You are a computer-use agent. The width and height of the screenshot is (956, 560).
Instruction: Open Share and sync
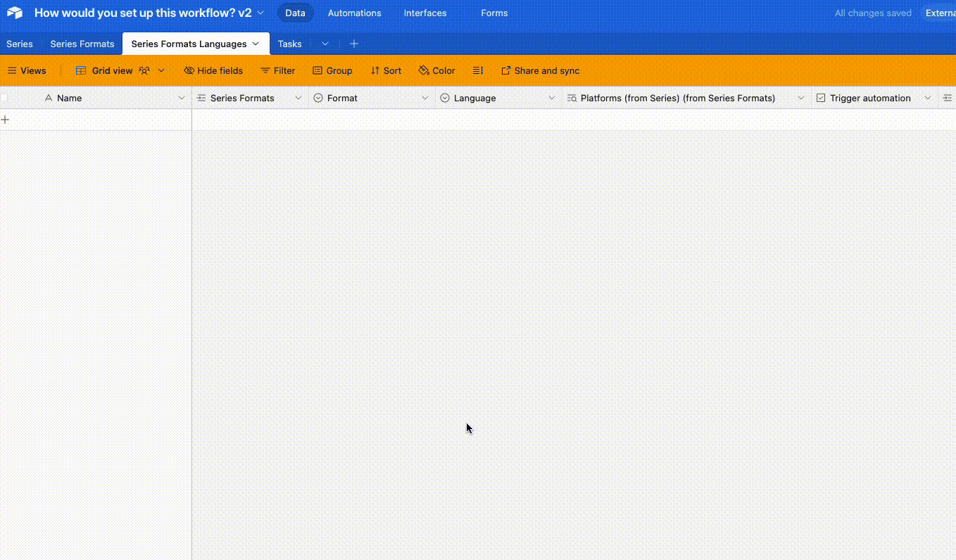tap(540, 70)
